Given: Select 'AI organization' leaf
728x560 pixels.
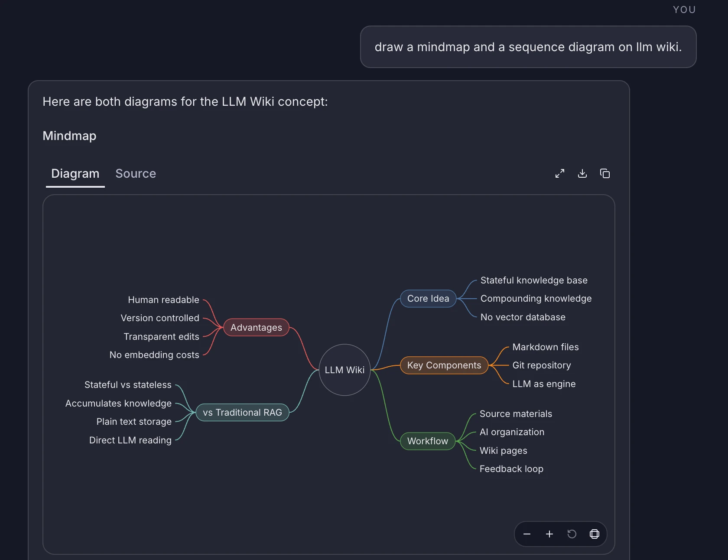Looking at the screenshot, I should (512, 432).
